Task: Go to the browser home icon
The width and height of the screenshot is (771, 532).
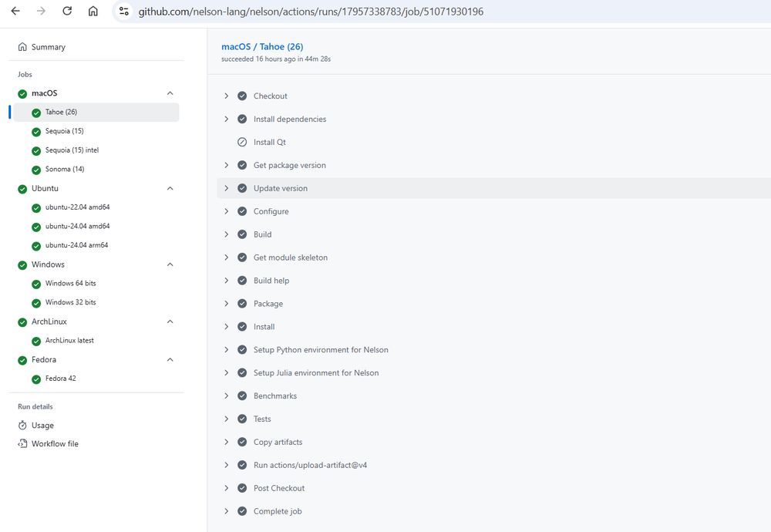Action: pos(93,11)
